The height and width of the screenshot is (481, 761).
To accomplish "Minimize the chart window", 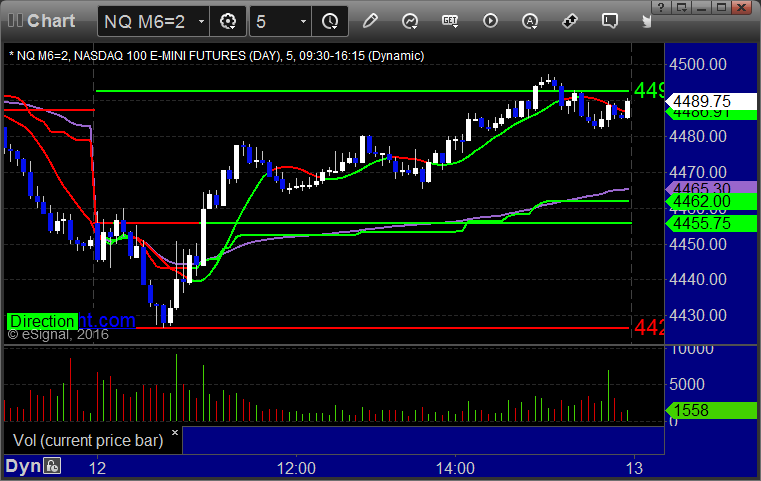I will point(701,7).
